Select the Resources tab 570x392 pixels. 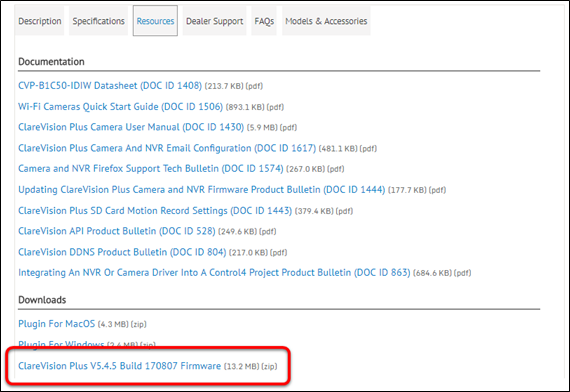pos(155,21)
